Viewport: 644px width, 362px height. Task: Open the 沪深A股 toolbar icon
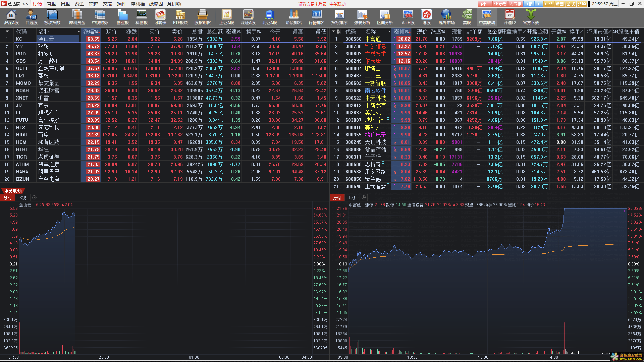(11, 17)
